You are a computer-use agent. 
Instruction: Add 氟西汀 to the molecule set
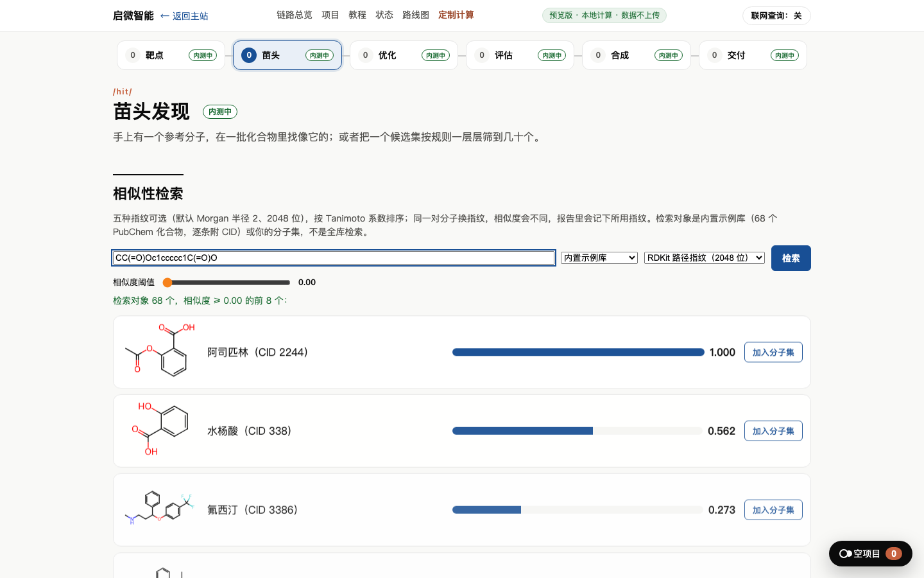point(773,510)
